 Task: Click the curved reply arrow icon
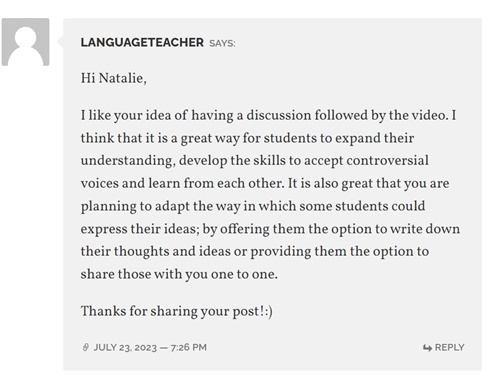click(427, 348)
